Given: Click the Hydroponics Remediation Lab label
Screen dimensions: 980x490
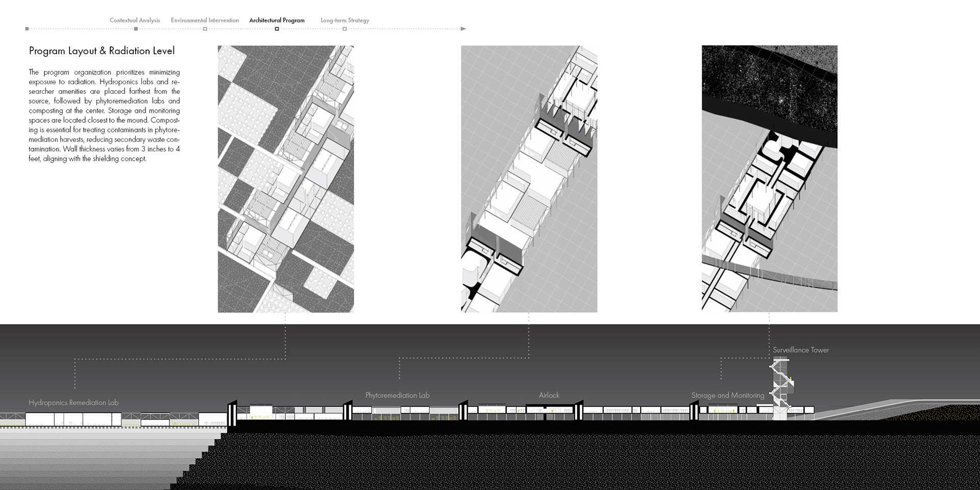Looking at the screenshot, I should click(x=73, y=403).
